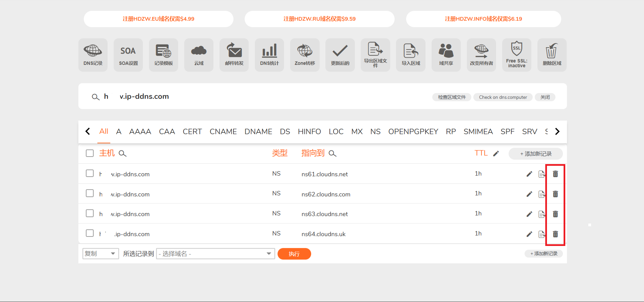Open the Free SSL shield icon
Screen dimensions: 644x302
(x=516, y=55)
